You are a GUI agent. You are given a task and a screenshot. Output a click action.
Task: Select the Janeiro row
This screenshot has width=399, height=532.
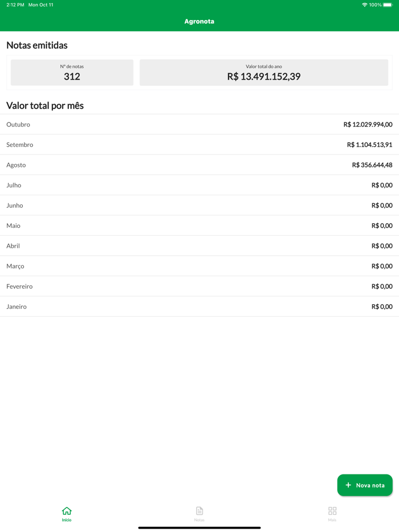coord(199,306)
